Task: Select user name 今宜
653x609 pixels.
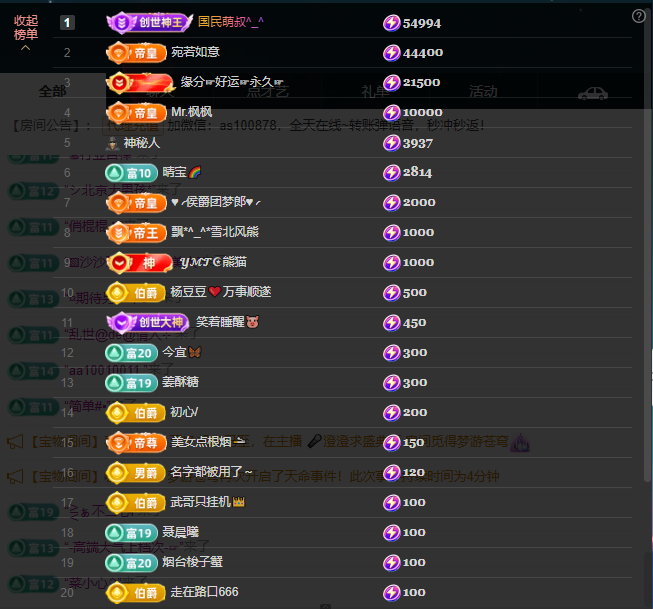Action: tap(182, 352)
